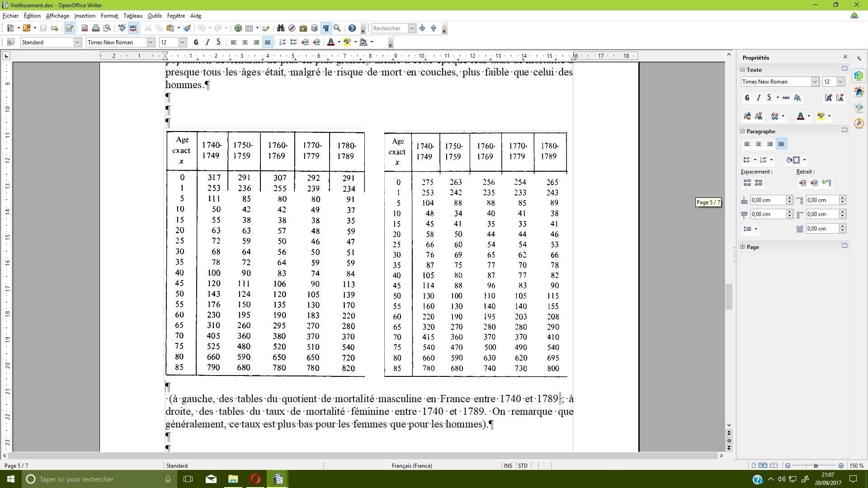Toggle nonprinting characters pilcrow button
Screen dimensions: 868x488
(x=325, y=28)
